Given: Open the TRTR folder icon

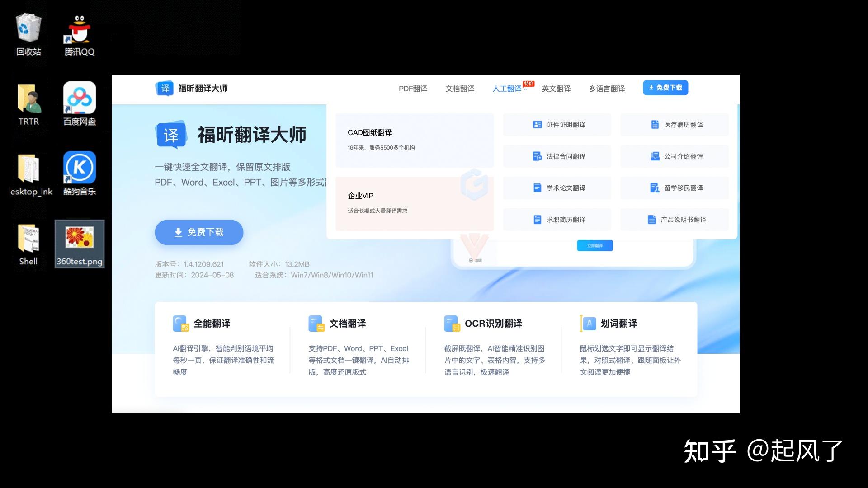Looking at the screenshot, I should [x=28, y=104].
